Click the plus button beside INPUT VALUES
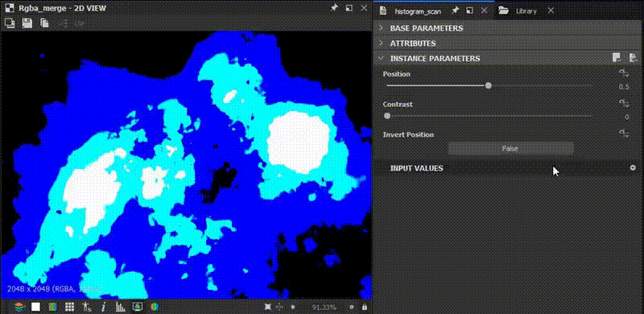The image size is (644, 314). 633,167
